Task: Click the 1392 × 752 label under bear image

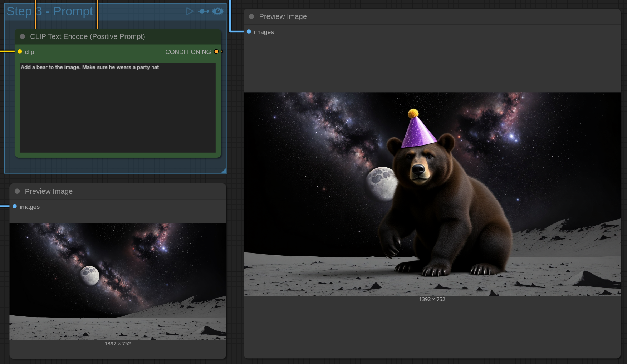Action: tap(432, 299)
